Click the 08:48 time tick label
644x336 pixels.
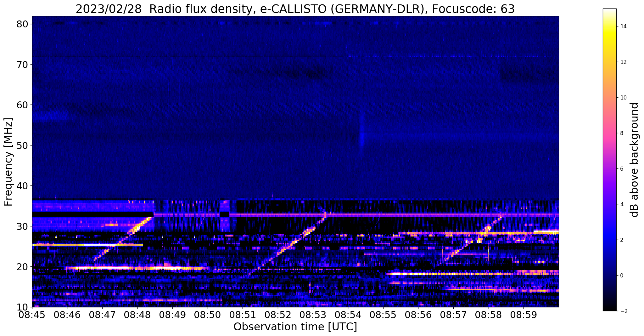137,315
